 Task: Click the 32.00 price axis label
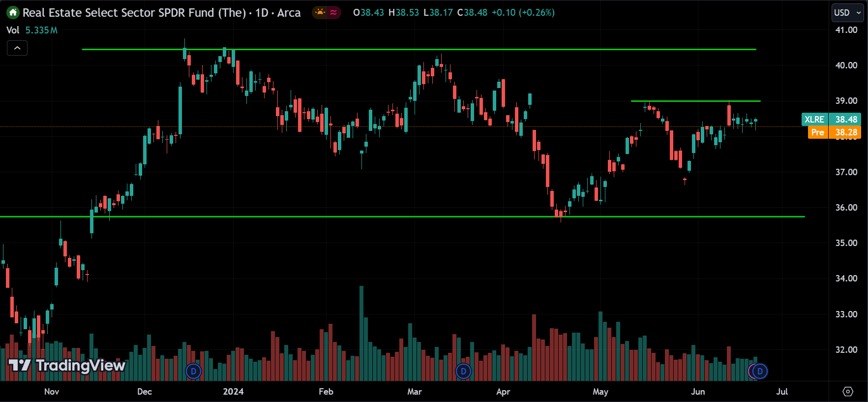846,350
